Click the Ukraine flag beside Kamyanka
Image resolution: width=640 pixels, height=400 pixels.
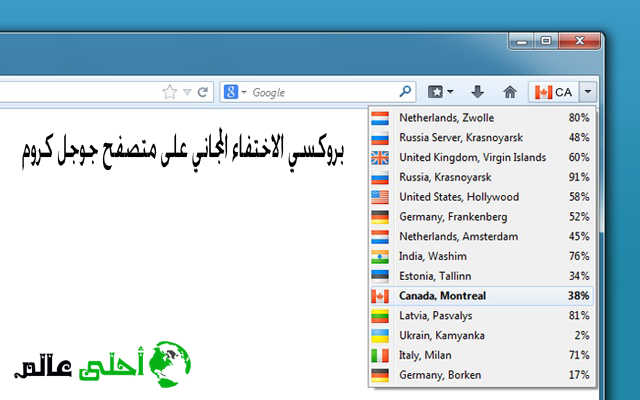point(380,336)
